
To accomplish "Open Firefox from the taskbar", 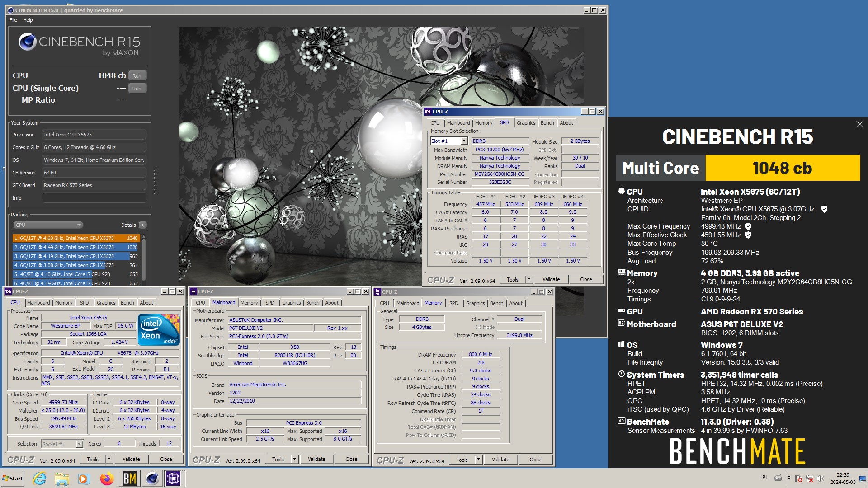I will click(x=107, y=479).
